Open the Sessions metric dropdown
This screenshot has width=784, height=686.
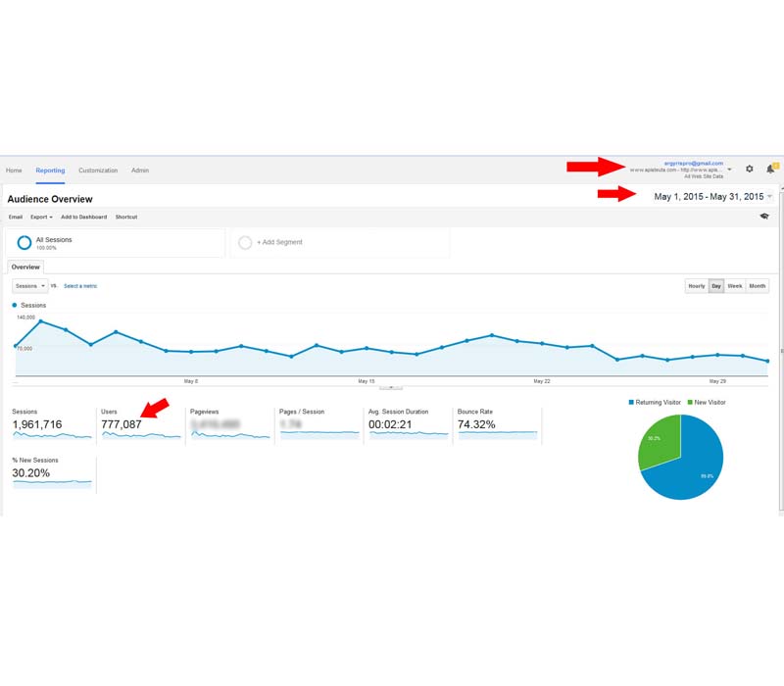click(x=29, y=286)
